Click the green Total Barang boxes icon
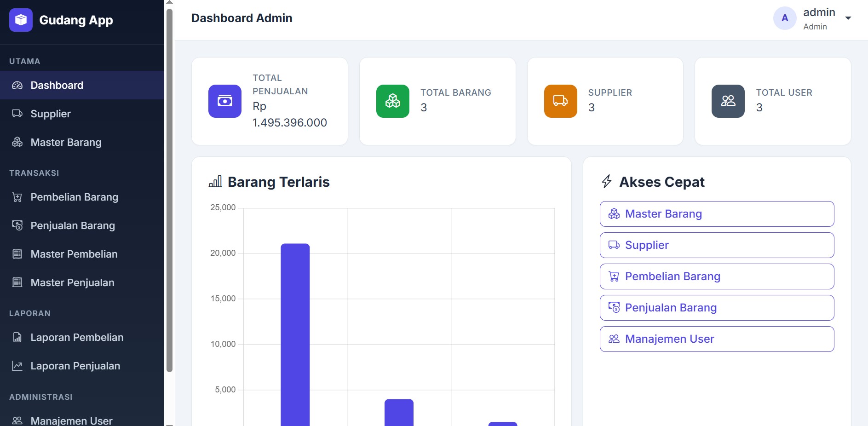This screenshot has height=426, width=868. 393,101
